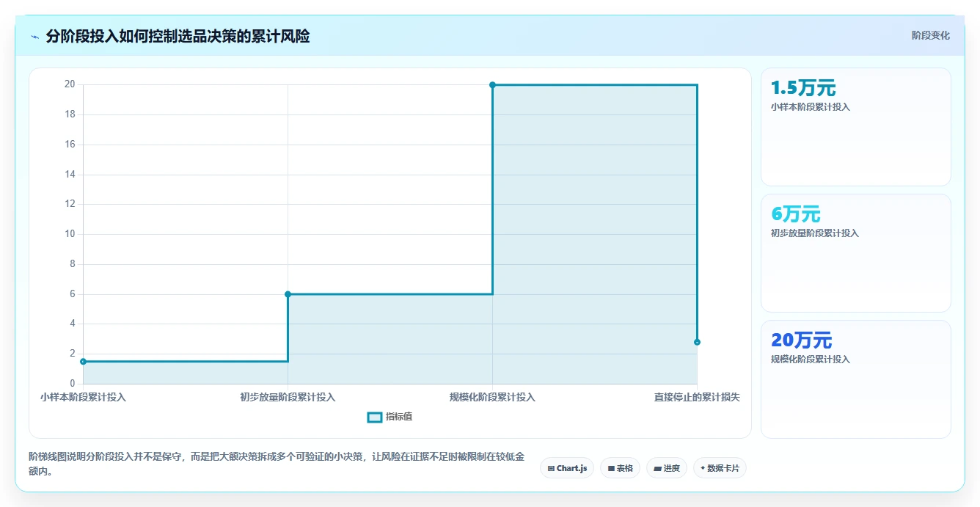980x507 pixels.
Task: Select the 进度 tag
Action: point(666,468)
